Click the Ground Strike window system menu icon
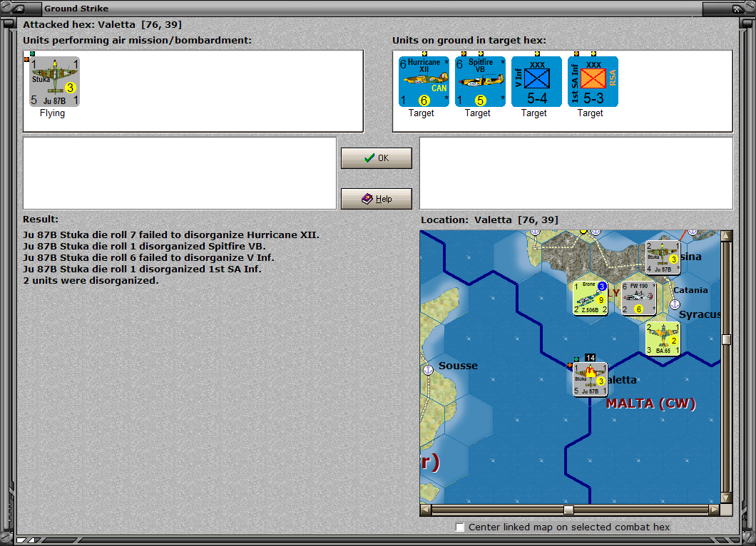756x546 pixels. (20, 8)
